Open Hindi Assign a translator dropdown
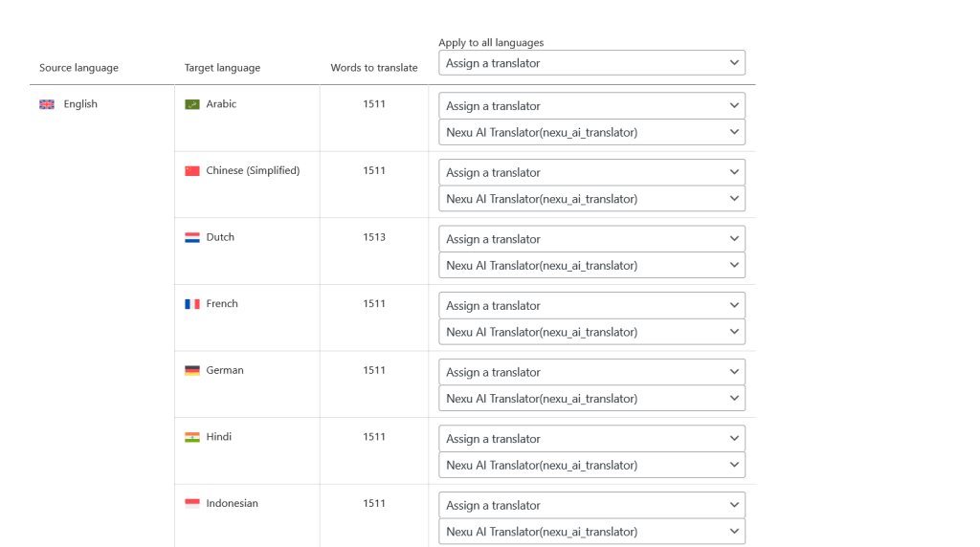Image resolution: width=980 pixels, height=547 pixels. click(x=591, y=438)
